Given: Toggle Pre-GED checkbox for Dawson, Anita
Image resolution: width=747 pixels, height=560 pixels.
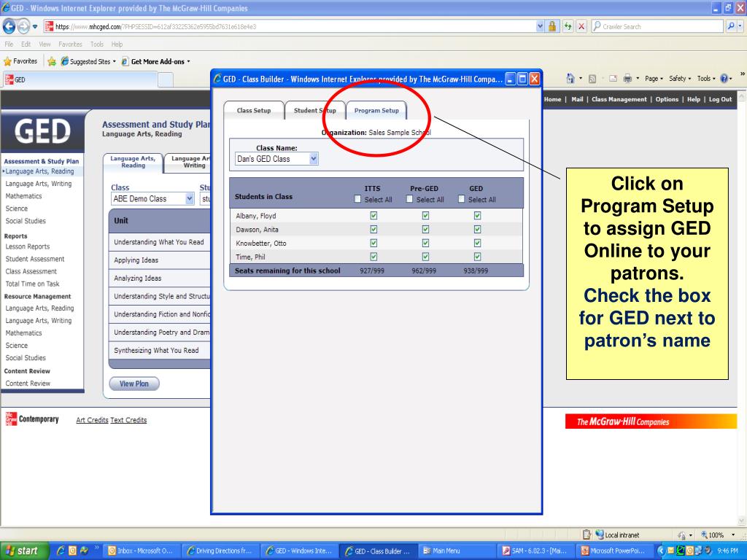Looking at the screenshot, I should tap(425, 229).
